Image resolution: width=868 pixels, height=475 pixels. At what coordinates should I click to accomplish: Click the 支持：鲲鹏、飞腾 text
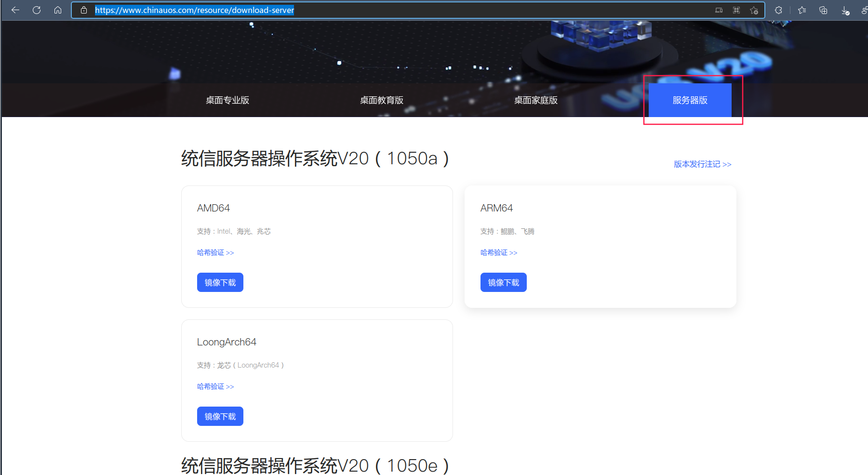coord(507,231)
